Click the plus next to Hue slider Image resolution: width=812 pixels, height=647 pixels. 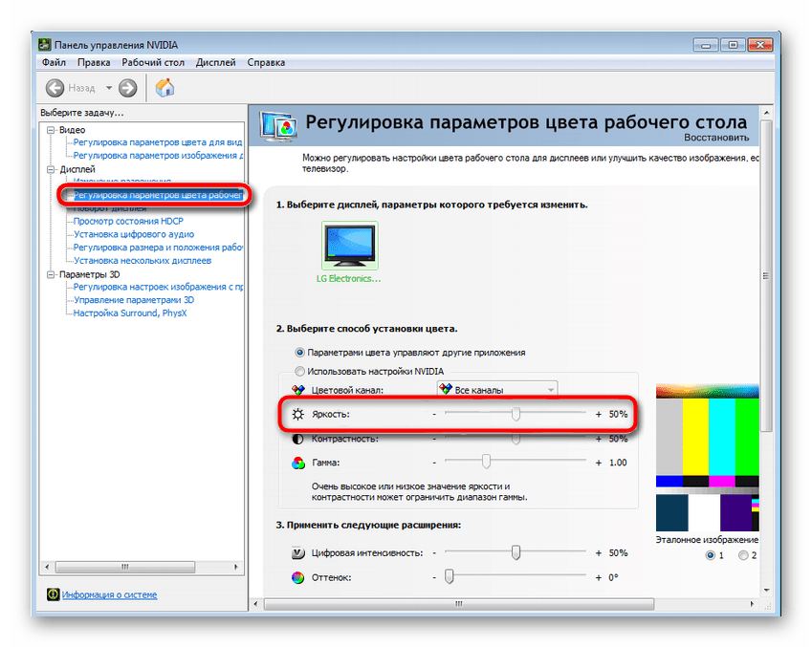[599, 577]
